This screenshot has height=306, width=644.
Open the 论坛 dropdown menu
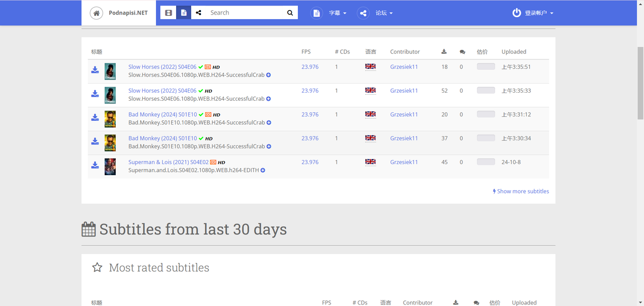pyautogui.click(x=384, y=13)
